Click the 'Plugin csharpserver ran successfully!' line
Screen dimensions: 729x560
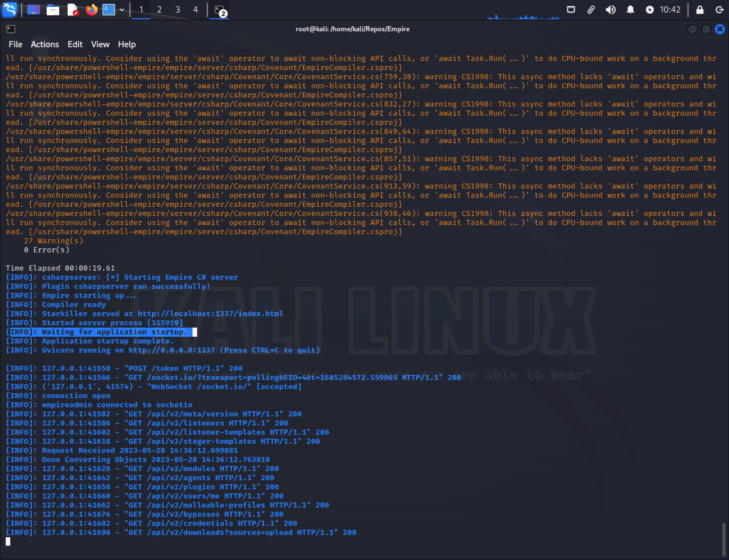108,287
